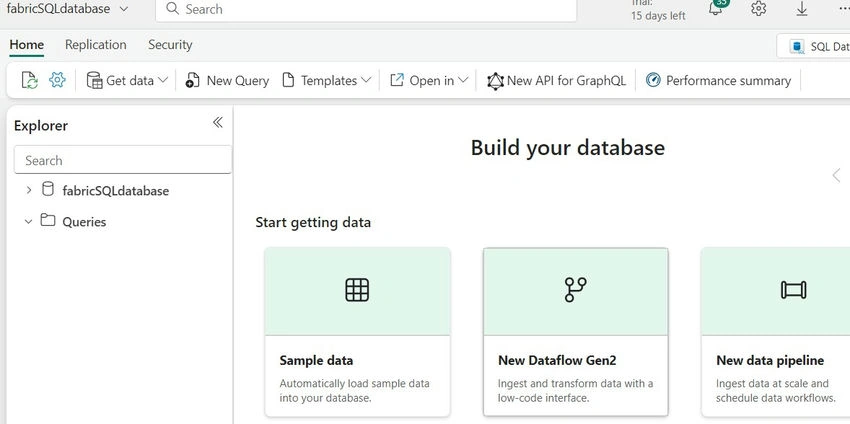Click the Sample data grid icon
This screenshot has height=424, width=850.
pos(357,290)
